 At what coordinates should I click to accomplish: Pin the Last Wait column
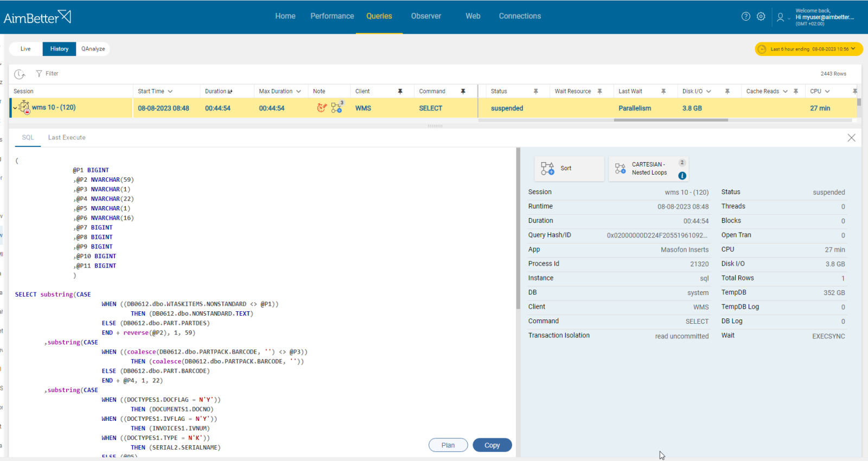pos(663,92)
